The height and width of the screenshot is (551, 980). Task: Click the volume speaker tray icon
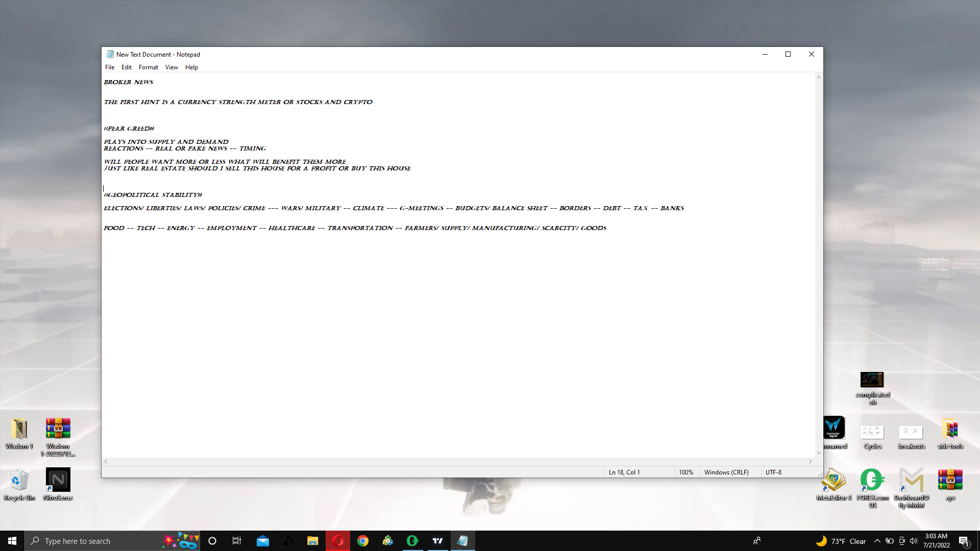pyautogui.click(x=914, y=541)
